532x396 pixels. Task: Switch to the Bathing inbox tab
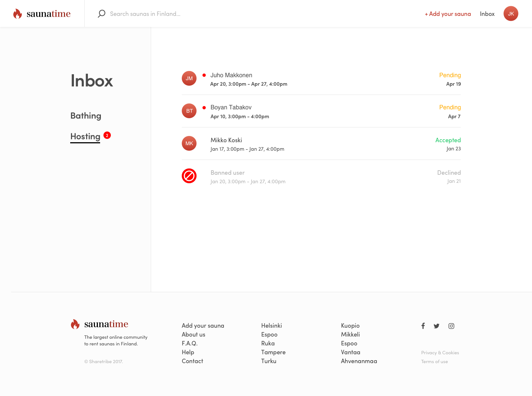click(86, 115)
